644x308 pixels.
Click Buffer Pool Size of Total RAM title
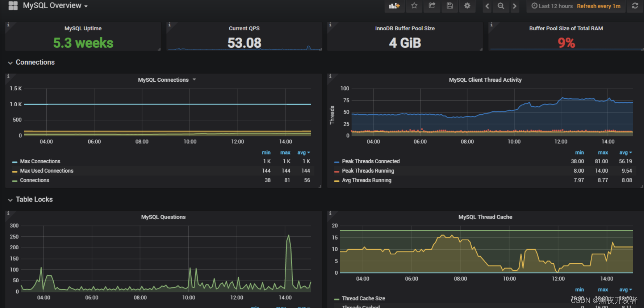pos(566,28)
